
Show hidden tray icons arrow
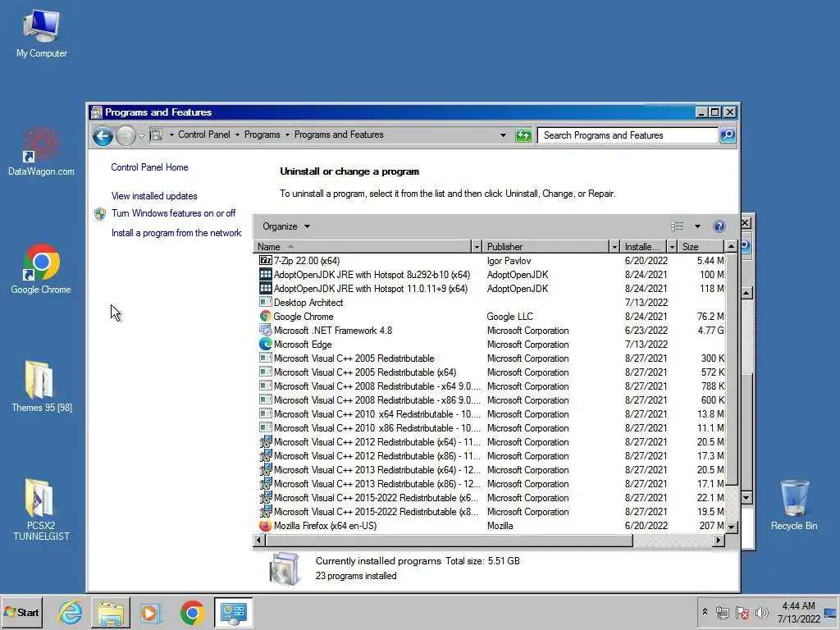pos(705,612)
